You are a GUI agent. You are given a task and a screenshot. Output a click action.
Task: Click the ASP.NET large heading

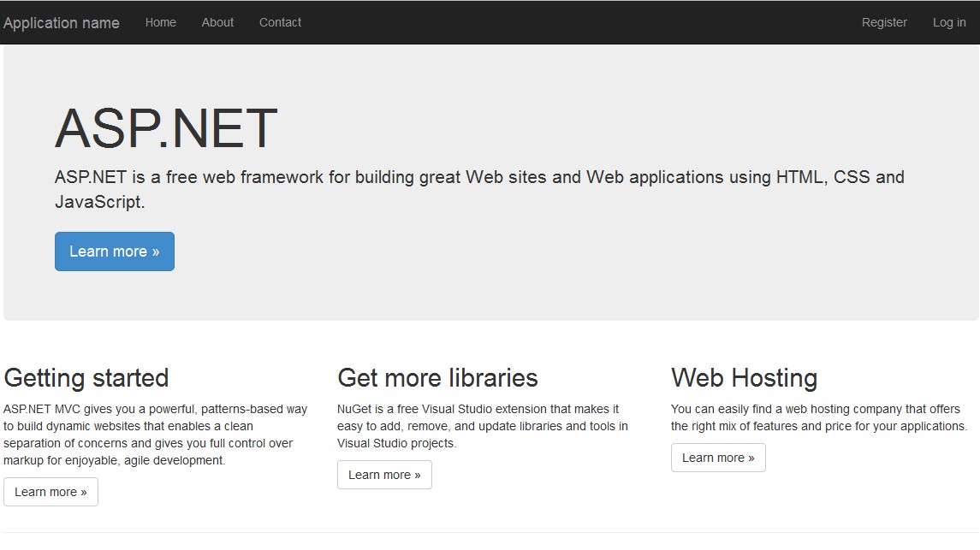166,128
